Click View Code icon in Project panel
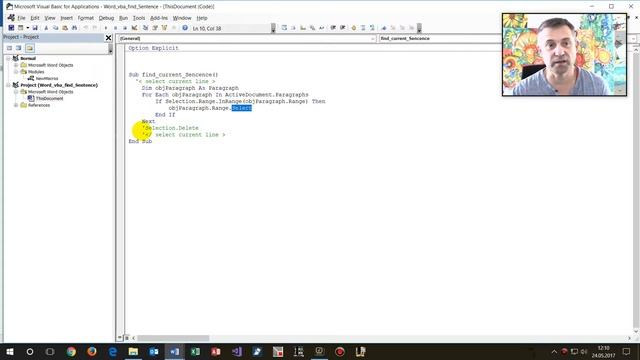640x360 pixels. tap(9, 48)
